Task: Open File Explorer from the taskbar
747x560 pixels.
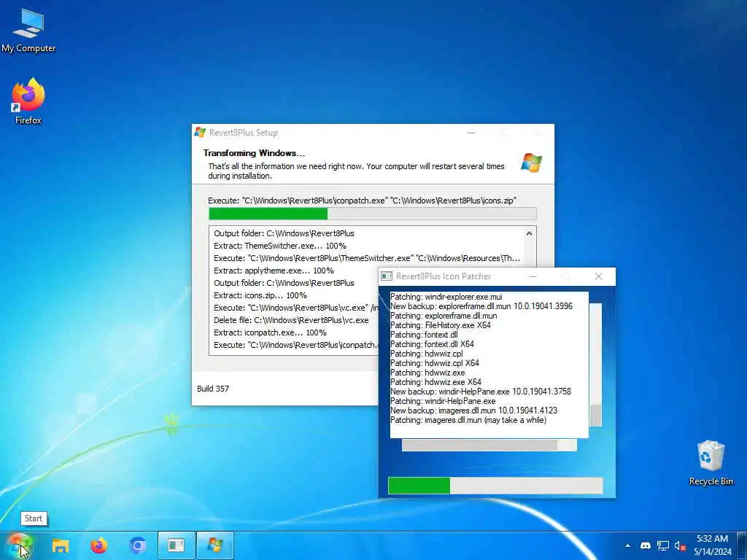Action: [x=61, y=545]
